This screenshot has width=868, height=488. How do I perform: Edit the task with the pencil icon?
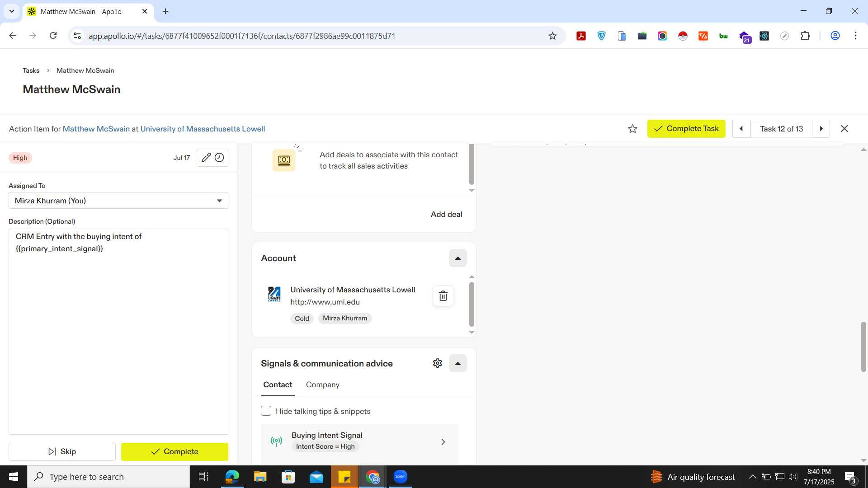[x=206, y=158]
